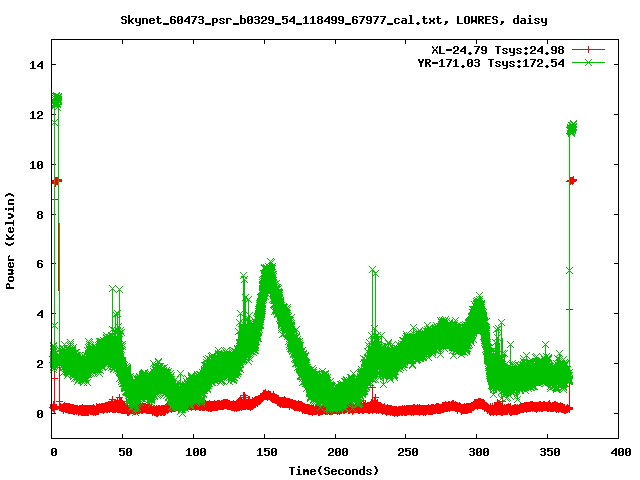Click the red XL legend line sample

coord(588,50)
